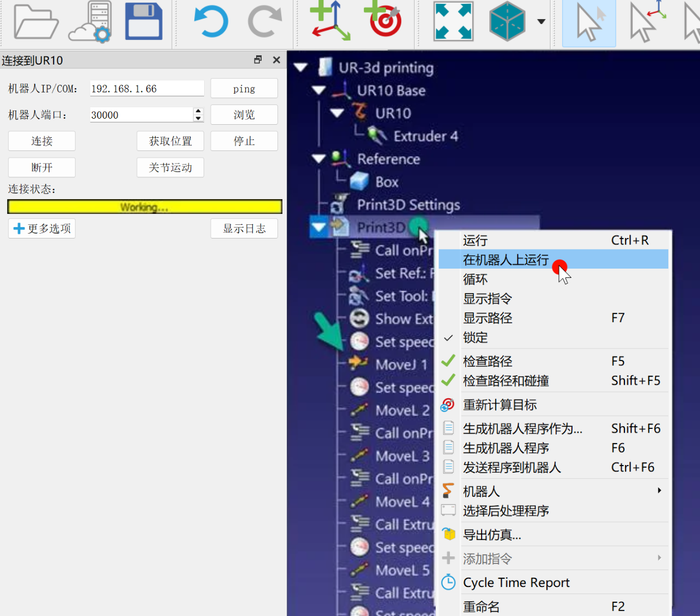700x616 pixels.
Task: Click the Save station disk icon
Action: pos(143,22)
